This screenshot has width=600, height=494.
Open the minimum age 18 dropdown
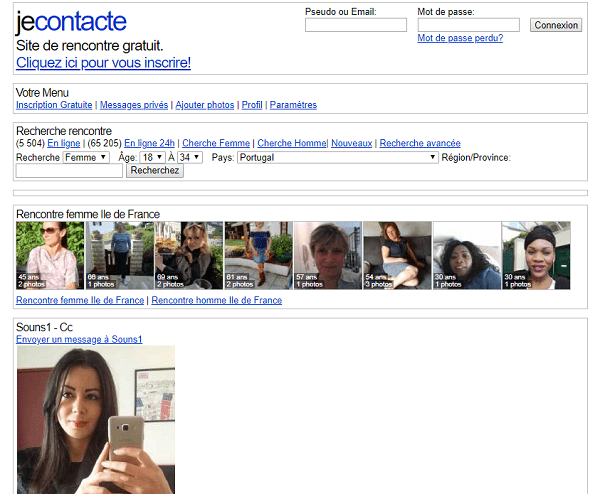153,157
